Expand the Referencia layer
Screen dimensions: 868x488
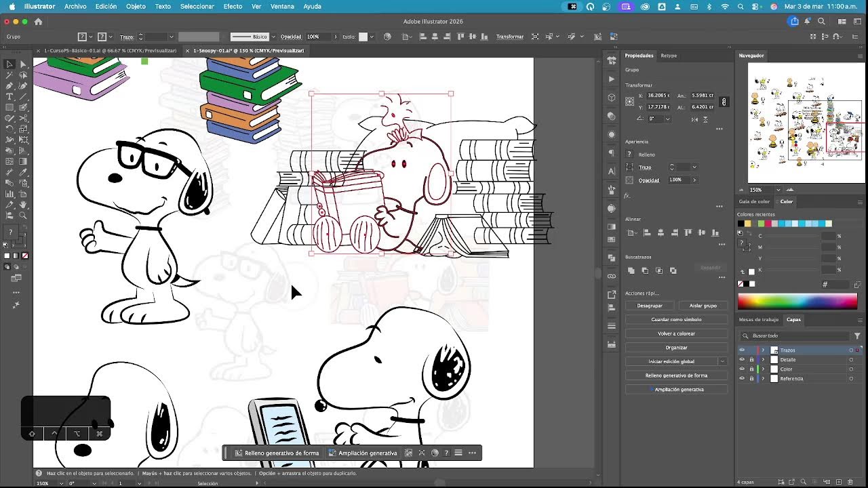(x=763, y=379)
